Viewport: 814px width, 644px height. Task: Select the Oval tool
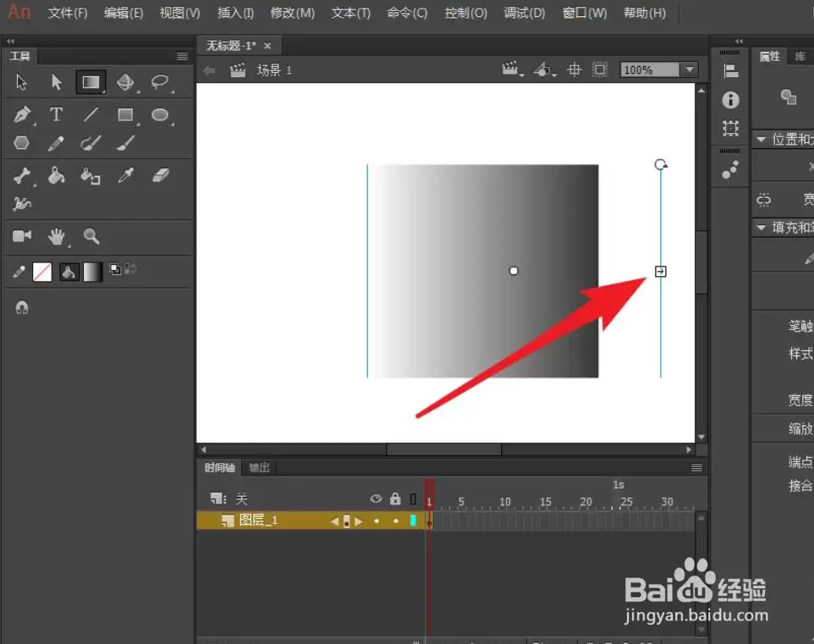click(159, 114)
